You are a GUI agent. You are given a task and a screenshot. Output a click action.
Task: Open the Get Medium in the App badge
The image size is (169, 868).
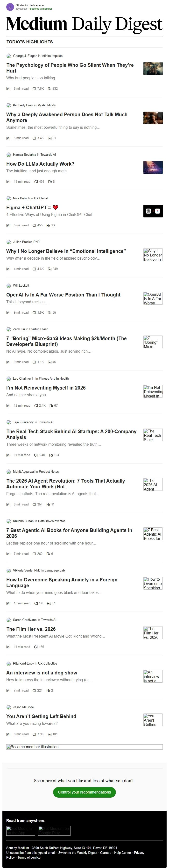point(21,831)
